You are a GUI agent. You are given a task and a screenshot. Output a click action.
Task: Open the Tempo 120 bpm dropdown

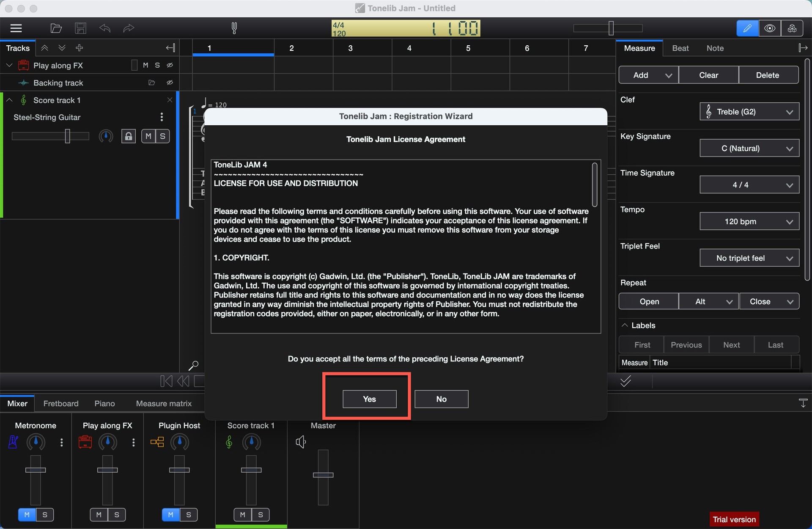point(749,221)
